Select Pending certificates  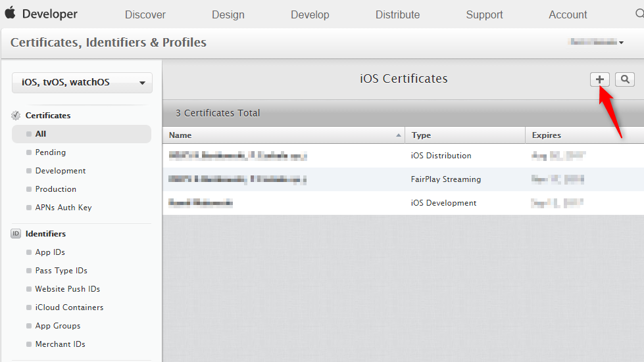click(51, 152)
